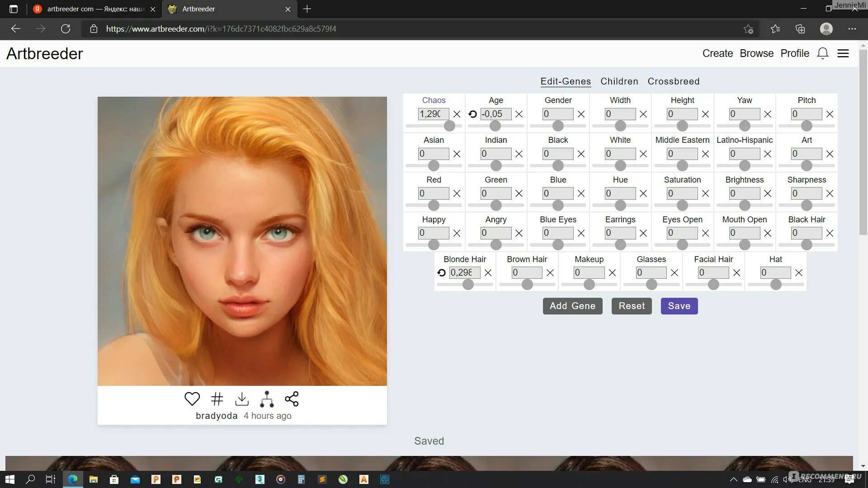The height and width of the screenshot is (488, 868).
Task: Open File Explorer from the Windows taskbar
Action: coord(94,479)
